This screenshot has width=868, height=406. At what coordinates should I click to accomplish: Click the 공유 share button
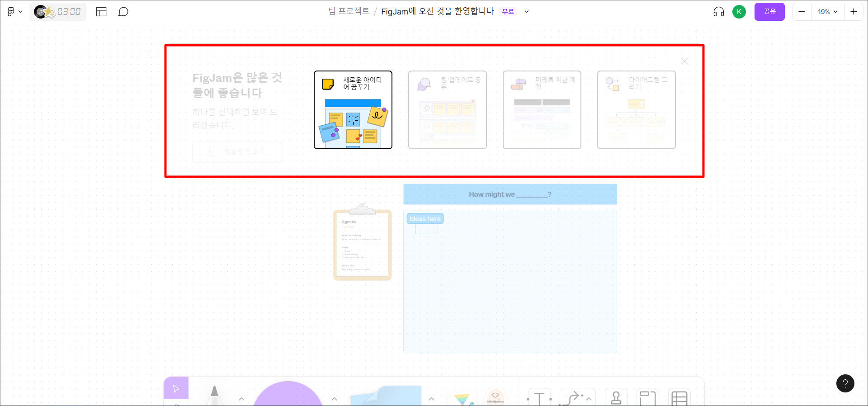click(769, 12)
